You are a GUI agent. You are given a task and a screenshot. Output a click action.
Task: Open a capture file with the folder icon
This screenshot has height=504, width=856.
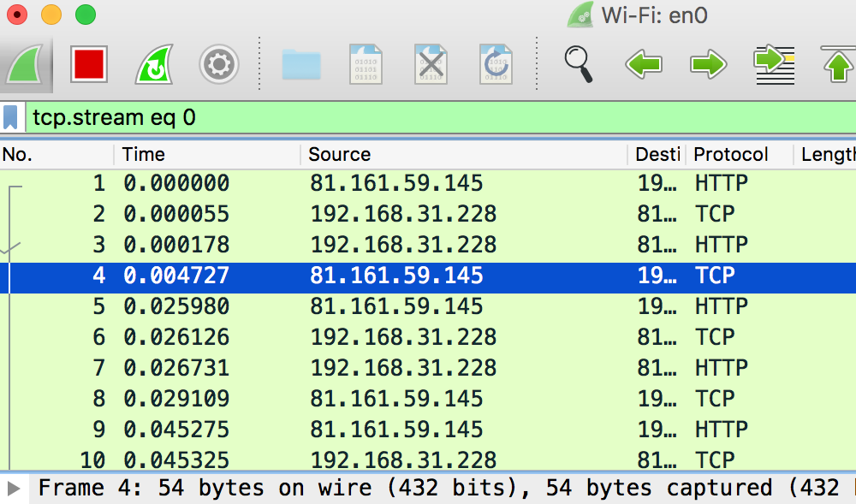click(x=301, y=65)
